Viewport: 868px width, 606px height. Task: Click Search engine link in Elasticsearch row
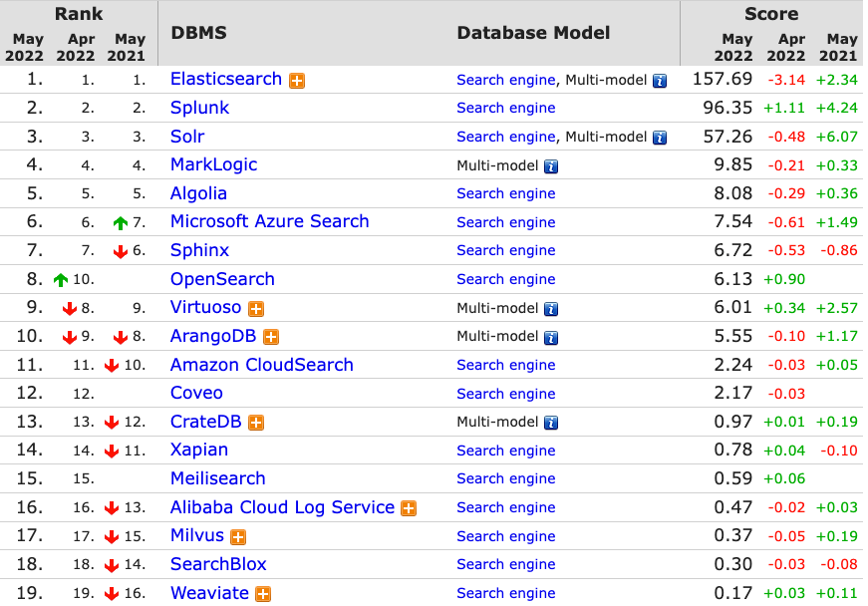[x=506, y=81]
